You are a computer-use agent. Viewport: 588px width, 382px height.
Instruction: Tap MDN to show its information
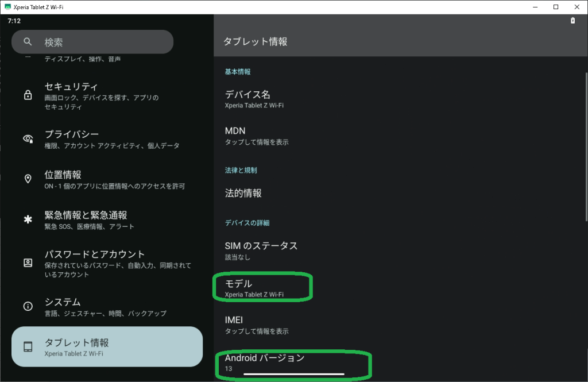[400, 136]
